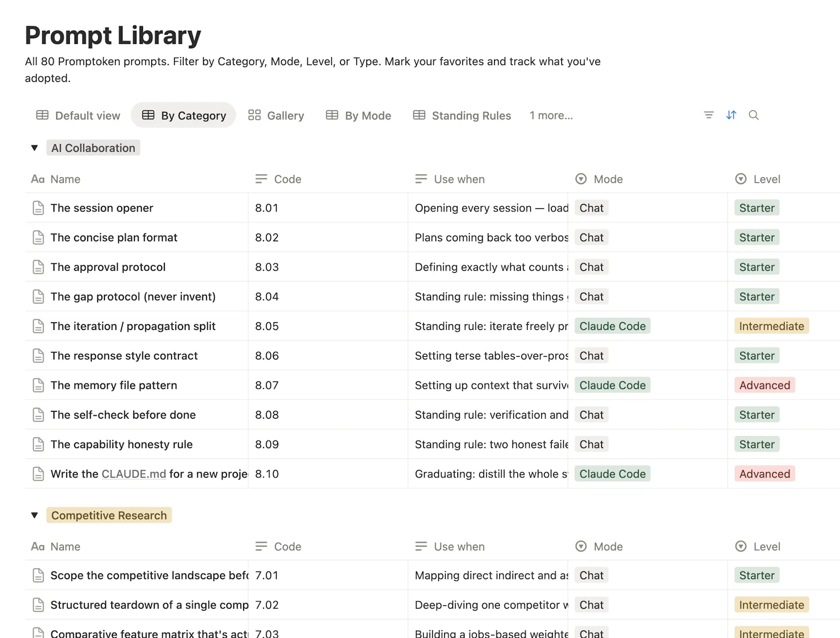The image size is (840, 638).
Task: Open the Code column header in AI Collaboration
Action: (x=278, y=179)
